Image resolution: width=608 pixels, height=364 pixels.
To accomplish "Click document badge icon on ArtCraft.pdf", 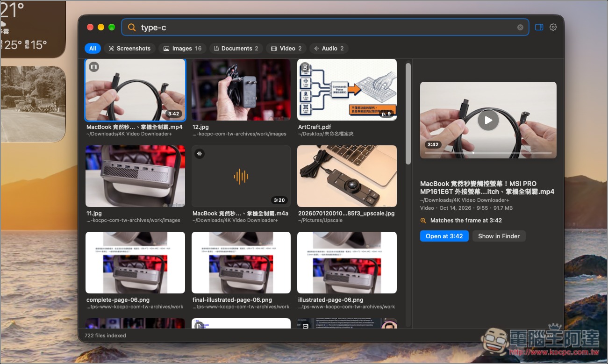I will [x=305, y=67].
